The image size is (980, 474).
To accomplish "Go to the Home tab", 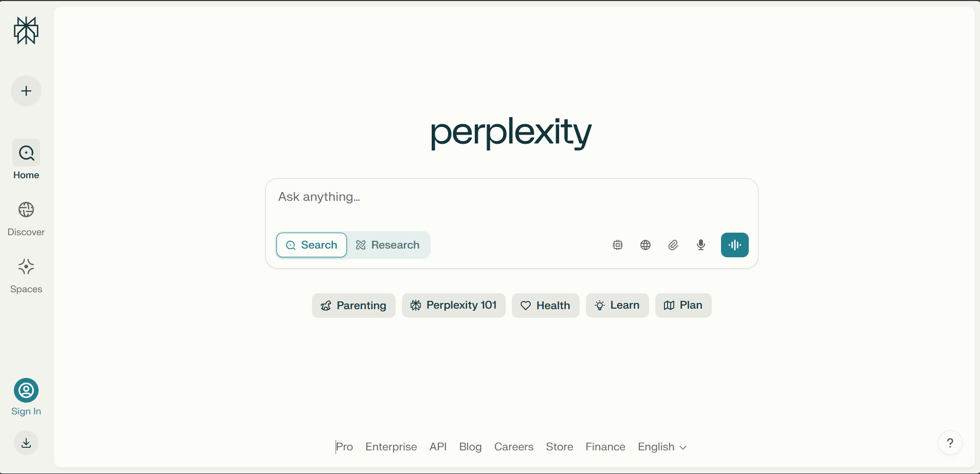I will pyautogui.click(x=26, y=160).
